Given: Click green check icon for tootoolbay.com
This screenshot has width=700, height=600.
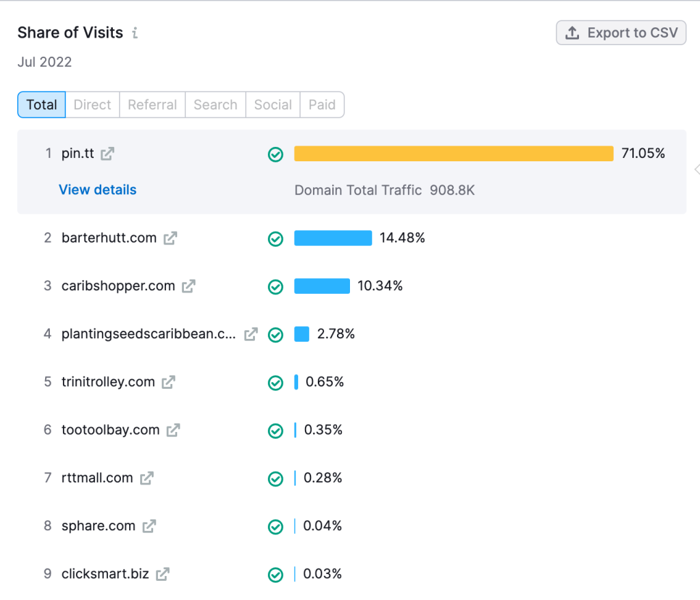Looking at the screenshot, I should pos(275,431).
